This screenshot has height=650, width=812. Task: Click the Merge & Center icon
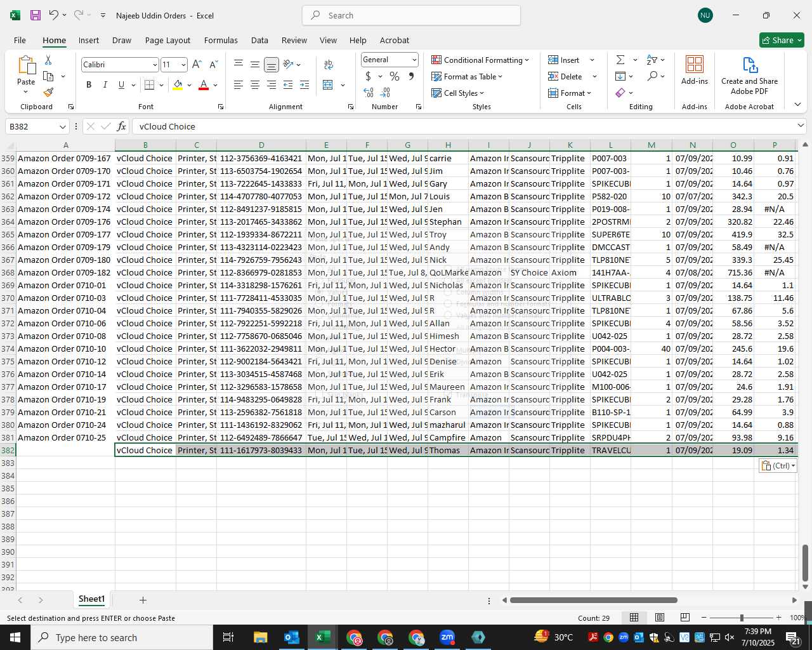point(328,85)
